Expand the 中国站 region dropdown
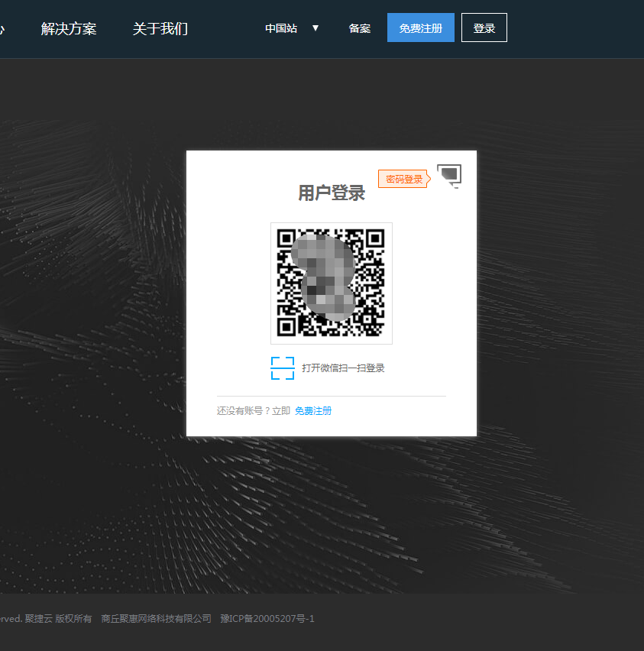This screenshot has width=644, height=651. tap(281, 28)
